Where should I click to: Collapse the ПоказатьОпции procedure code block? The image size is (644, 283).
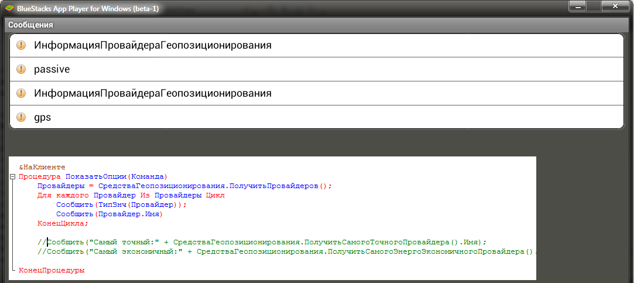[13, 176]
